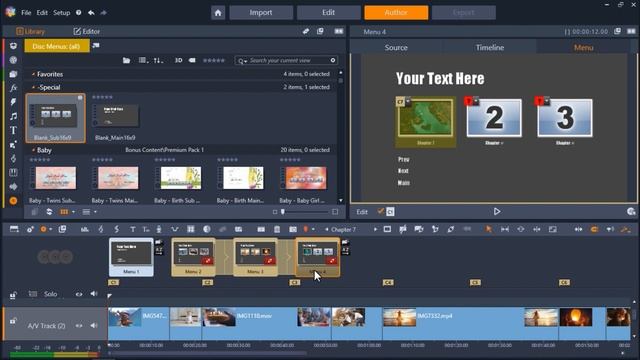Go to next chapter arrow beside Chapter 7

(x=376, y=229)
